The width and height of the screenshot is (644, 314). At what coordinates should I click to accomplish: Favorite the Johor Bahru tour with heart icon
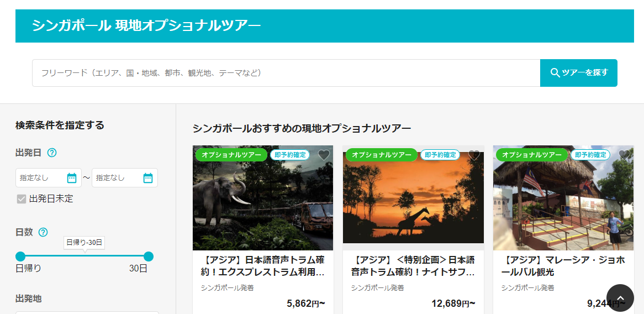coord(624,155)
